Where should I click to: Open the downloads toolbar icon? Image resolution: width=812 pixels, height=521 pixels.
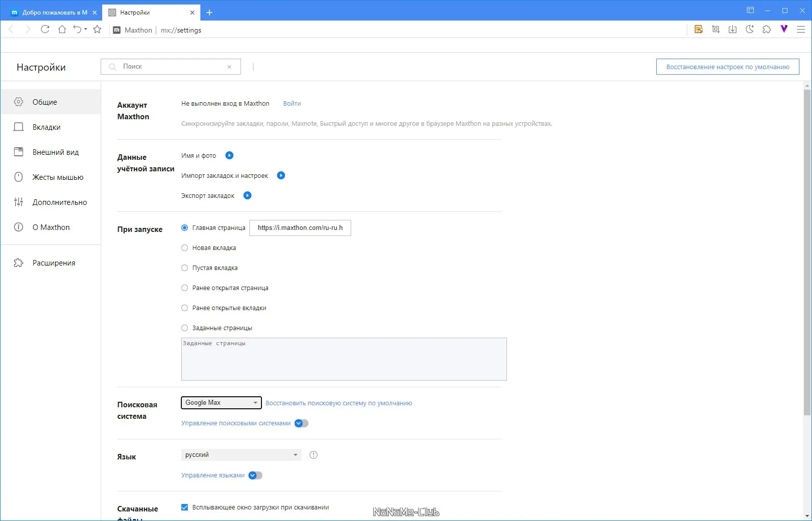(733, 30)
